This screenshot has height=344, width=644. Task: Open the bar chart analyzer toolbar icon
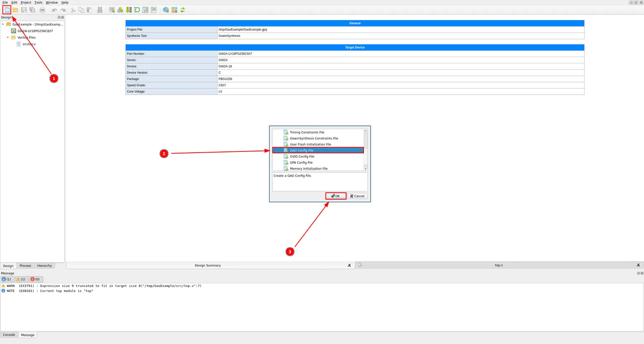click(145, 10)
